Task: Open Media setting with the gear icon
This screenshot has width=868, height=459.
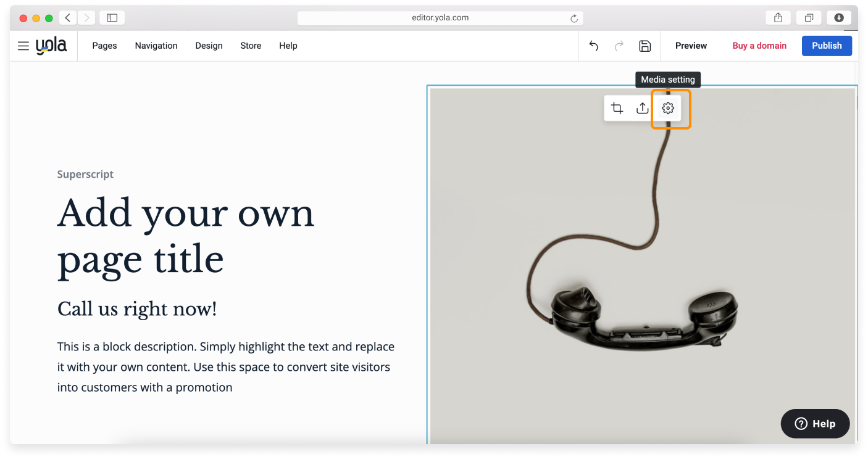Action: click(x=668, y=107)
